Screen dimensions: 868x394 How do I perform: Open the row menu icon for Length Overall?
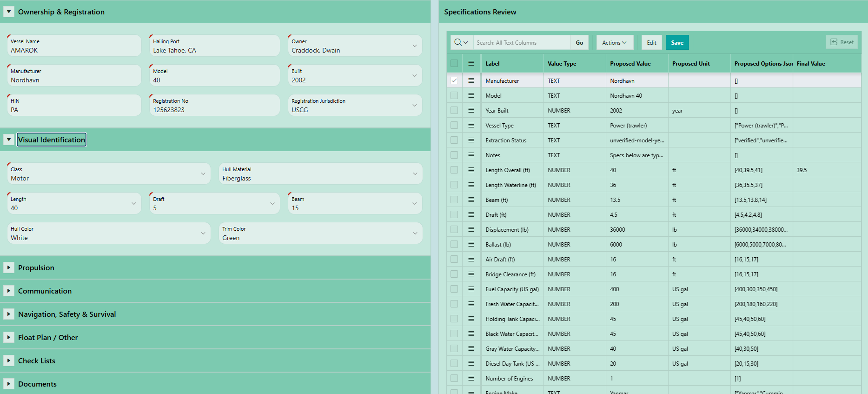471,170
